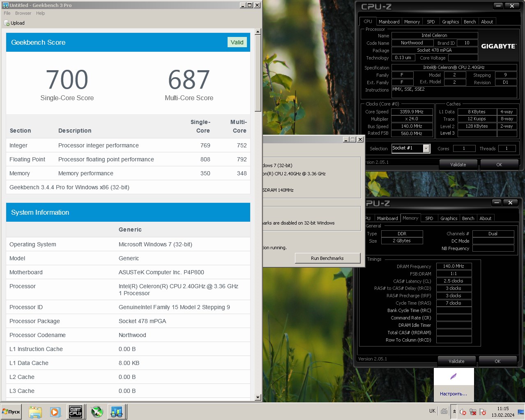Click the GIGABYTE logo in CPU-Z

498,46
